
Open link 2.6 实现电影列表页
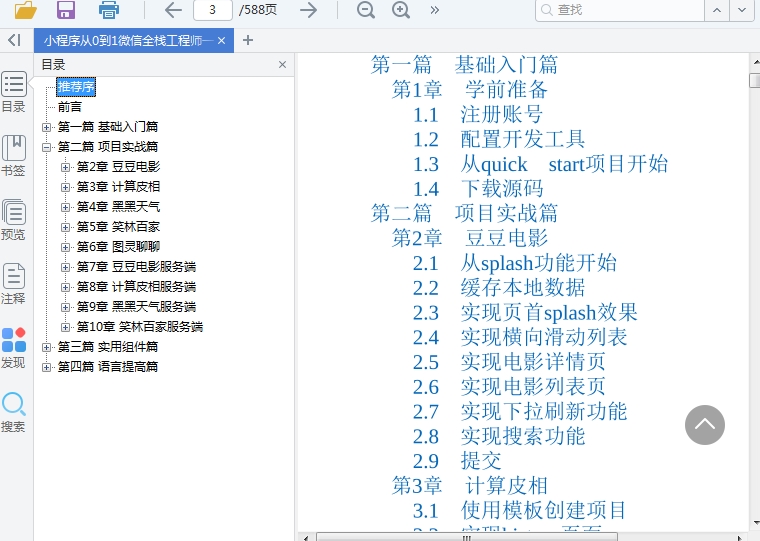click(x=509, y=386)
